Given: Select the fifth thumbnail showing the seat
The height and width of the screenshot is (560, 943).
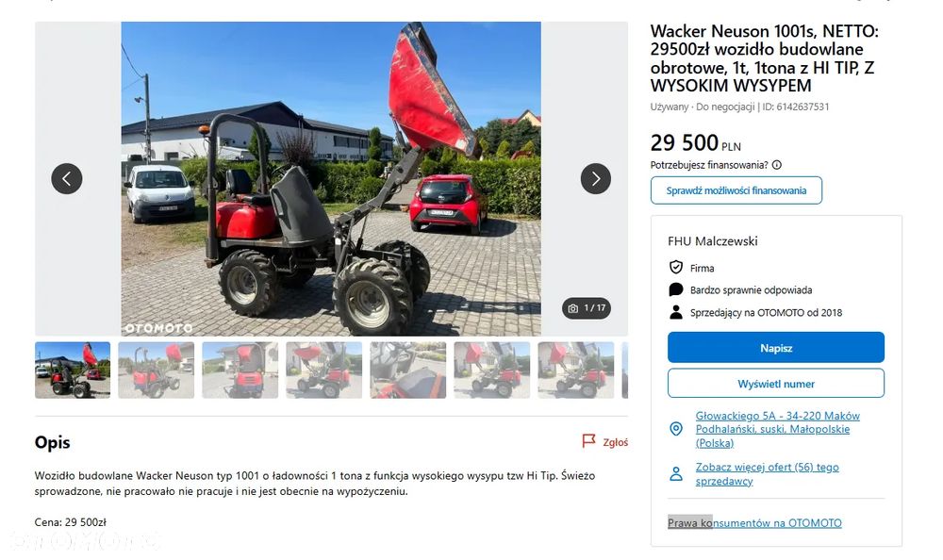Looking at the screenshot, I should (x=407, y=371).
